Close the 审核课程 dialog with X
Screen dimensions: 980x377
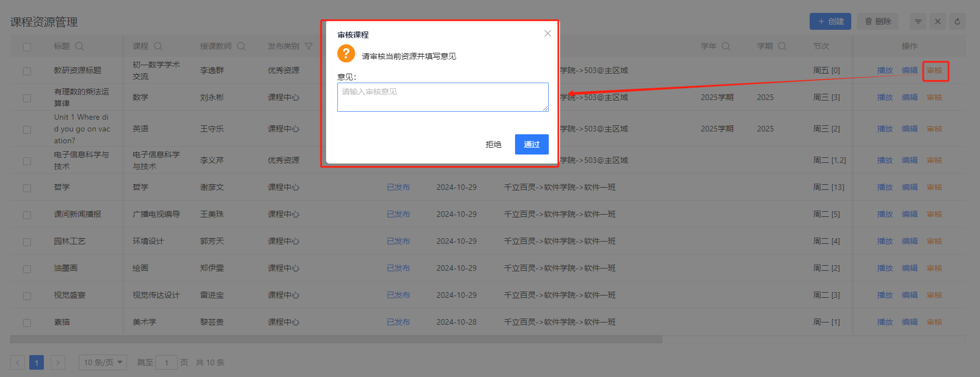tap(548, 34)
